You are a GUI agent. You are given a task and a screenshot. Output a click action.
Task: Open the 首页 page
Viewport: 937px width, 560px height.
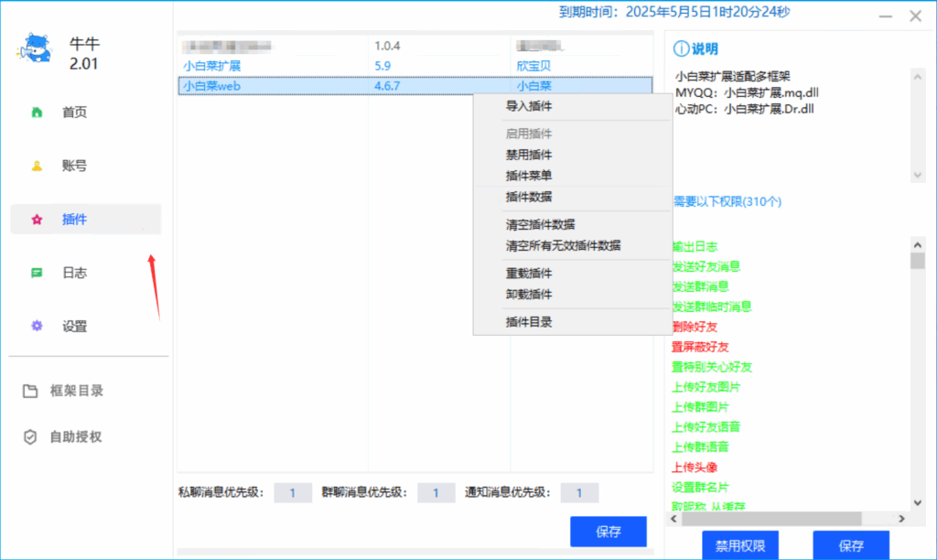(75, 112)
